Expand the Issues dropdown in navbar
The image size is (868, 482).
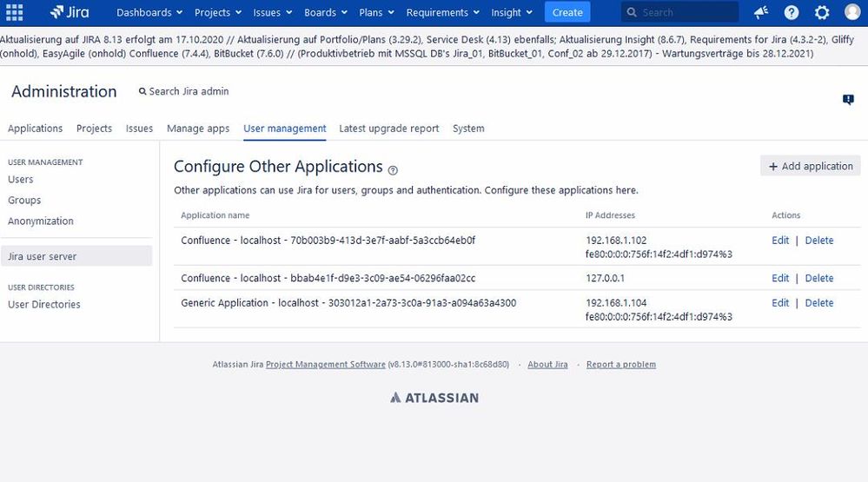[x=272, y=12]
